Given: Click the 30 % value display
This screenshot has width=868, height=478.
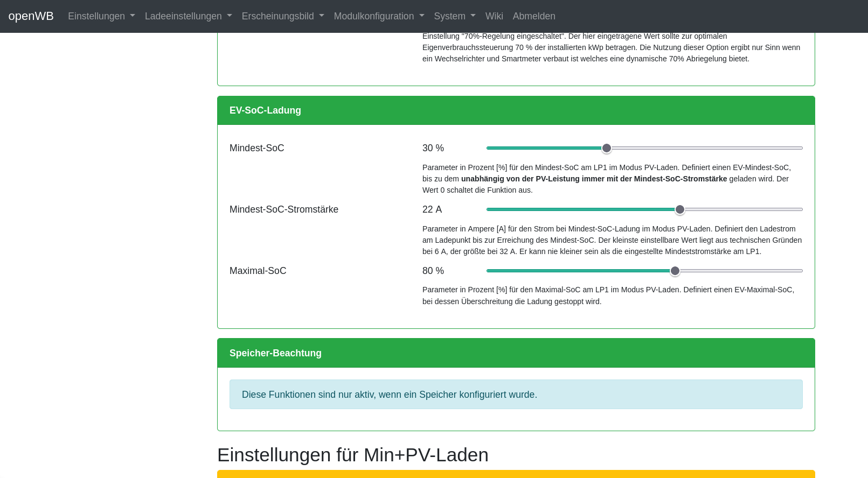Looking at the screenshot, I should pyautogui.click(x=433, y=148).
